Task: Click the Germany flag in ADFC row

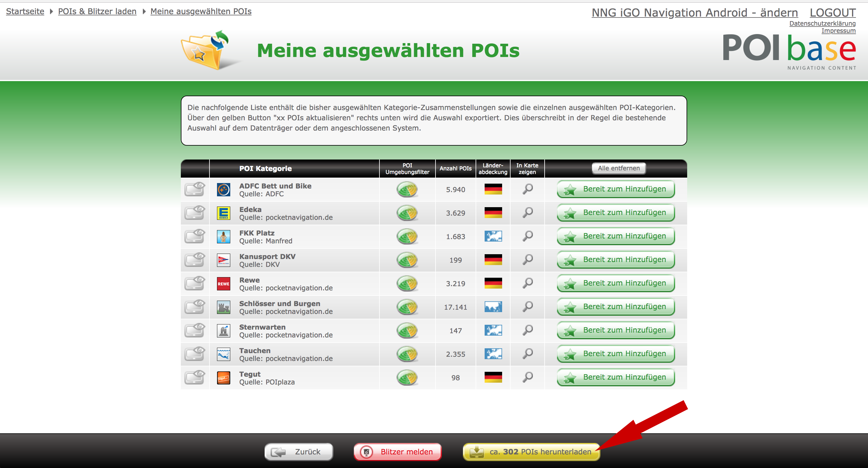Action: pos(493,189)
